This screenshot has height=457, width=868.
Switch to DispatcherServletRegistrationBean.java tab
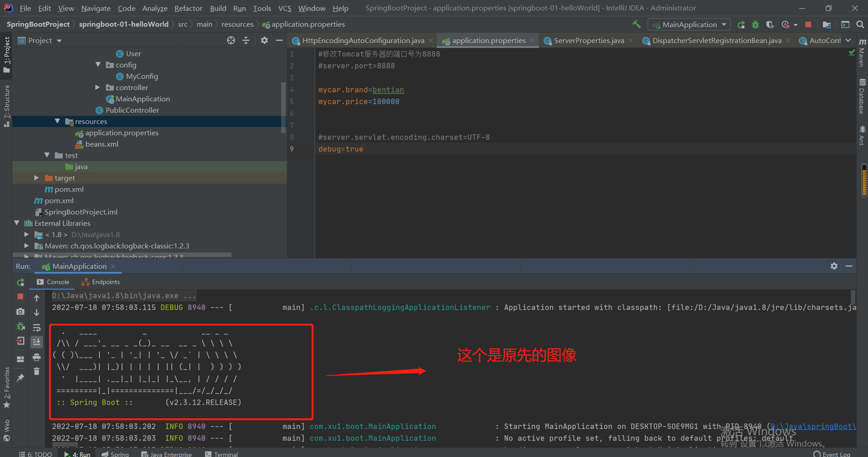pos(717,41)
